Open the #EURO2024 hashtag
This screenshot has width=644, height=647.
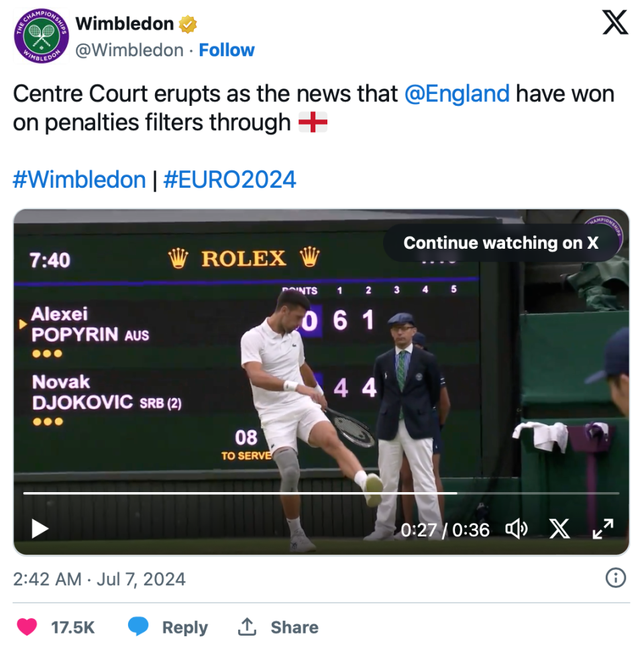coord(229,180)
